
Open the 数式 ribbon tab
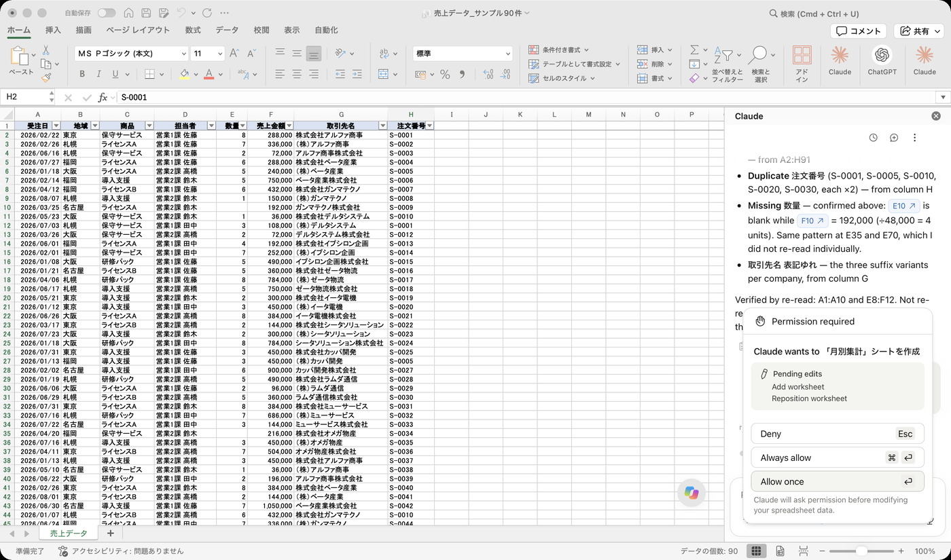coord(193,31)
